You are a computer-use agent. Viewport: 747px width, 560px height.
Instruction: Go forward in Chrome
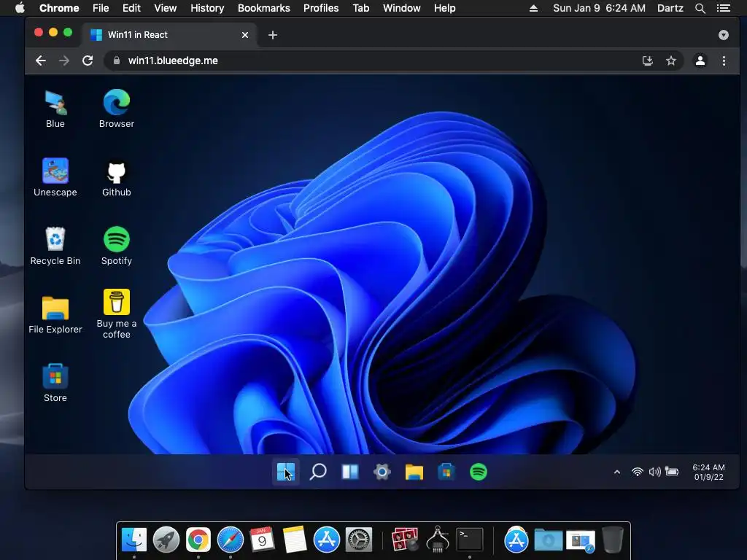click(x=64, y=61)
